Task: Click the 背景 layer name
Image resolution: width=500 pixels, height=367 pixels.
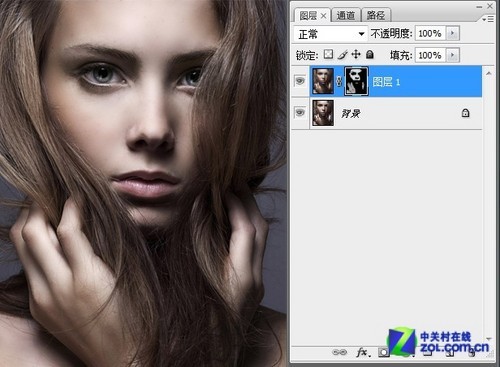Action: coord(351,114)
